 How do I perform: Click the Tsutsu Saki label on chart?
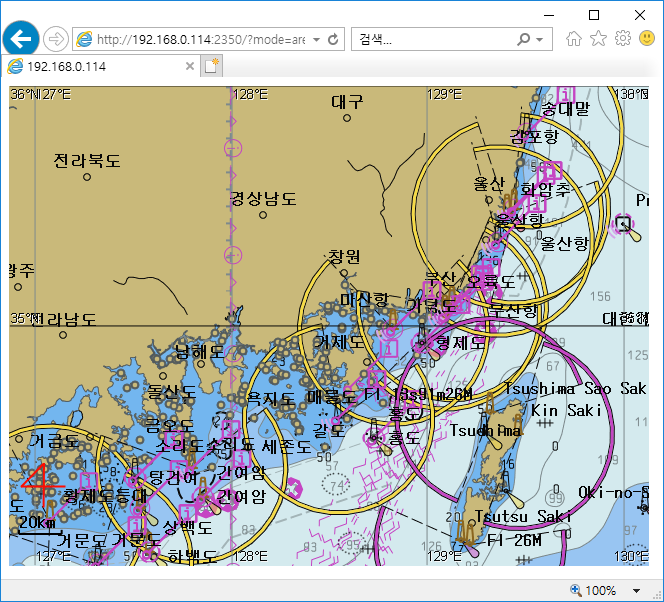point(523,516)
